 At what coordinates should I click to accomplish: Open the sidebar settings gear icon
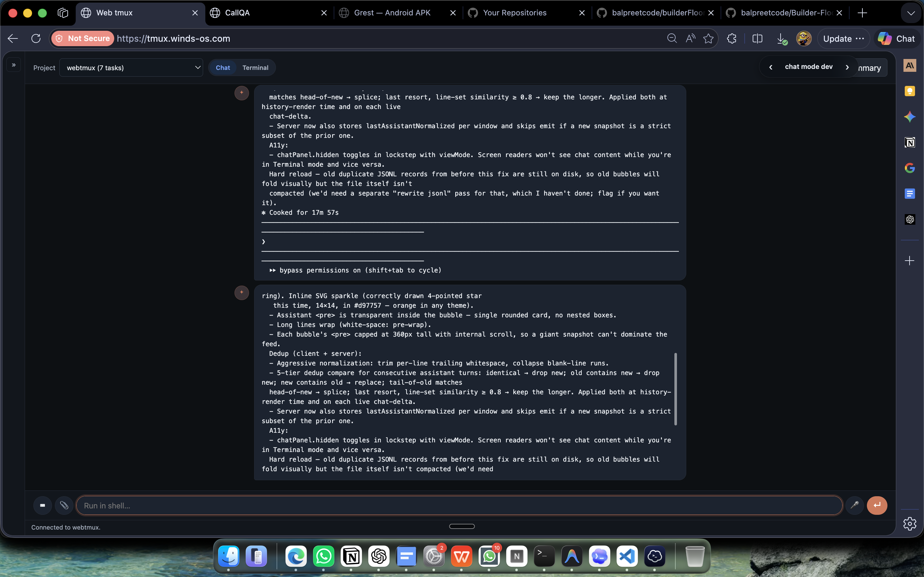(910, 523)
